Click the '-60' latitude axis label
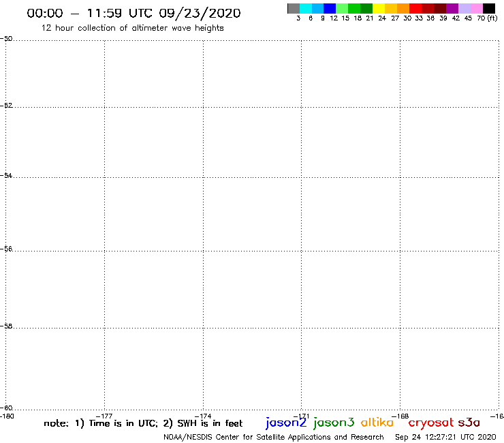 click(6, 408)
